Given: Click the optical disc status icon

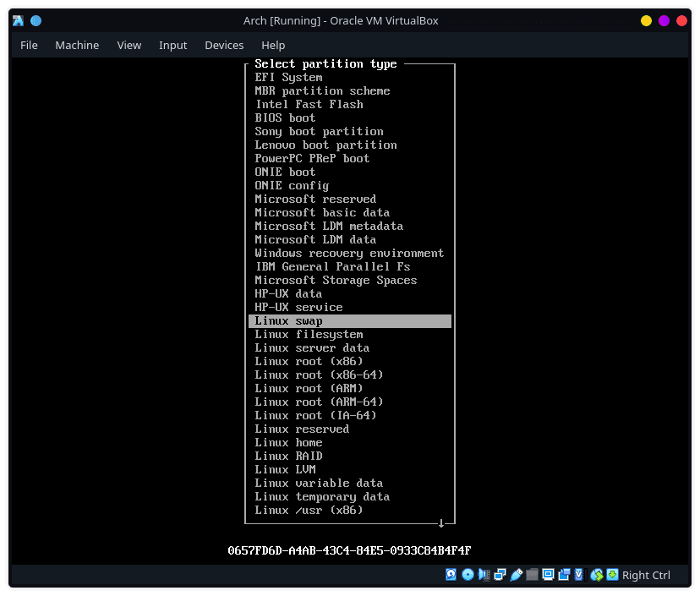Looking at the screenshot, I should coord(468,575).
